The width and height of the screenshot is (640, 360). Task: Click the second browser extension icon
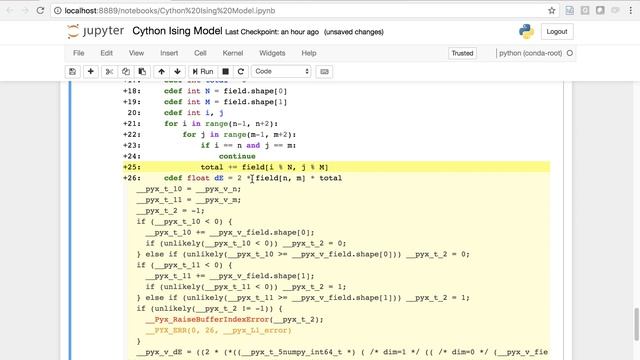click(585, 11)
